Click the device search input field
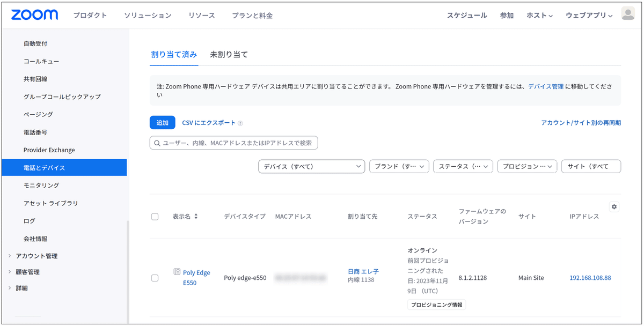 pos(233,143)
